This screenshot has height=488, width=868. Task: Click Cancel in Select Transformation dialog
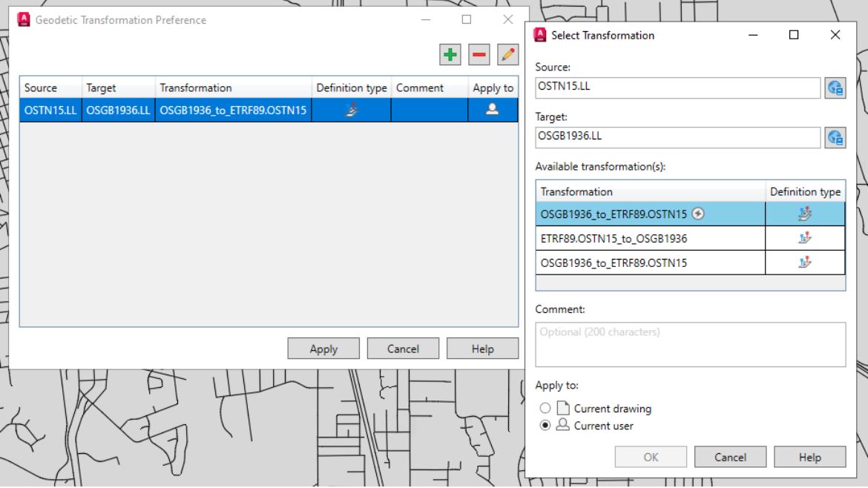[x=730, y=457]
